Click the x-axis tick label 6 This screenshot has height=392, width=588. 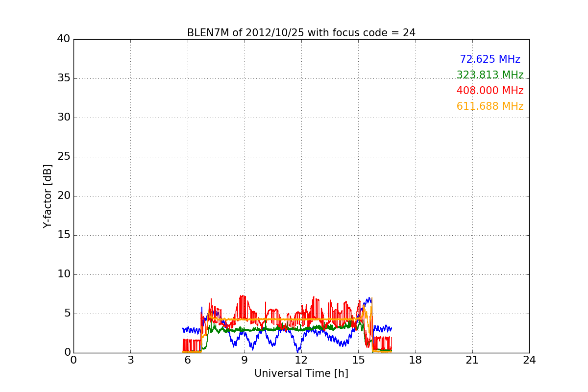pos(188,360)
